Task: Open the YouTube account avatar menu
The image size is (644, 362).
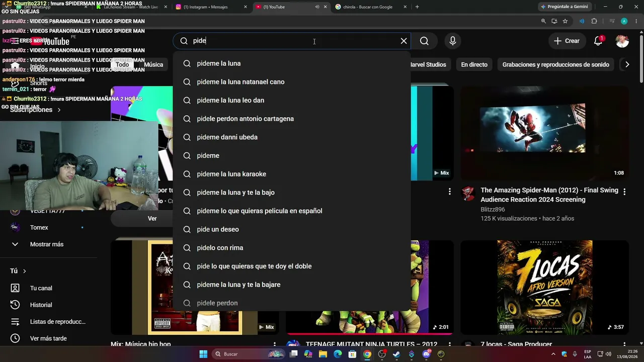Action: 622,41
